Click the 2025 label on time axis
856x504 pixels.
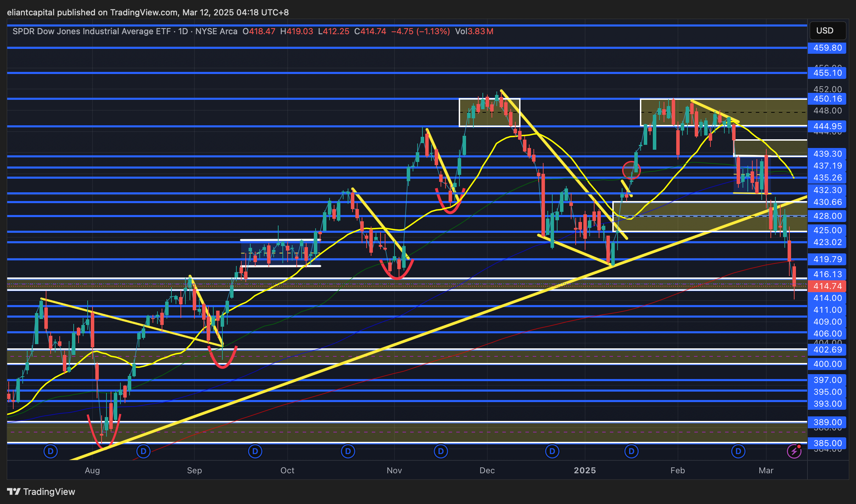(x=585, y=470)
